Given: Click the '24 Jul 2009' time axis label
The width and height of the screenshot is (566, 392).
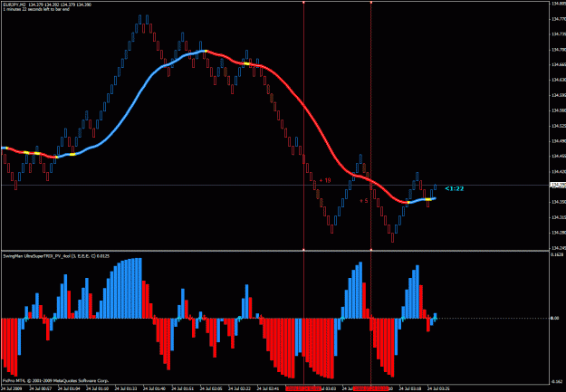Looking at the screenshot, I should (x=11, y=388).
